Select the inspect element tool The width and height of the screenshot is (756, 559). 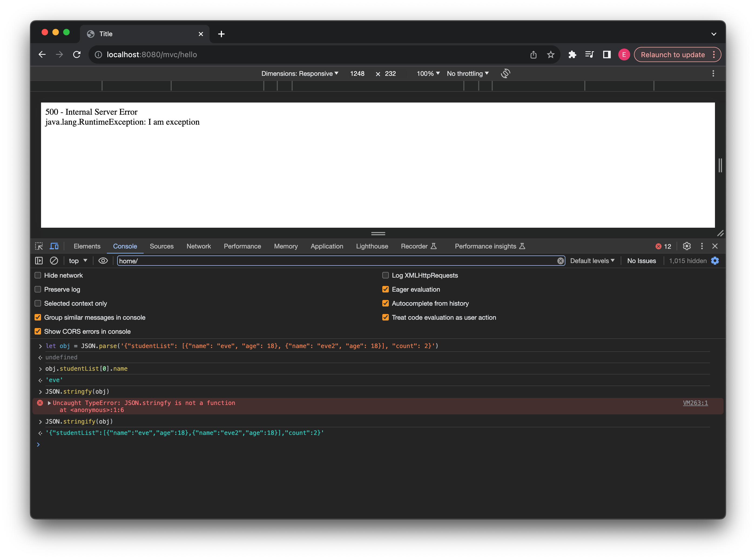coord(39,246)
